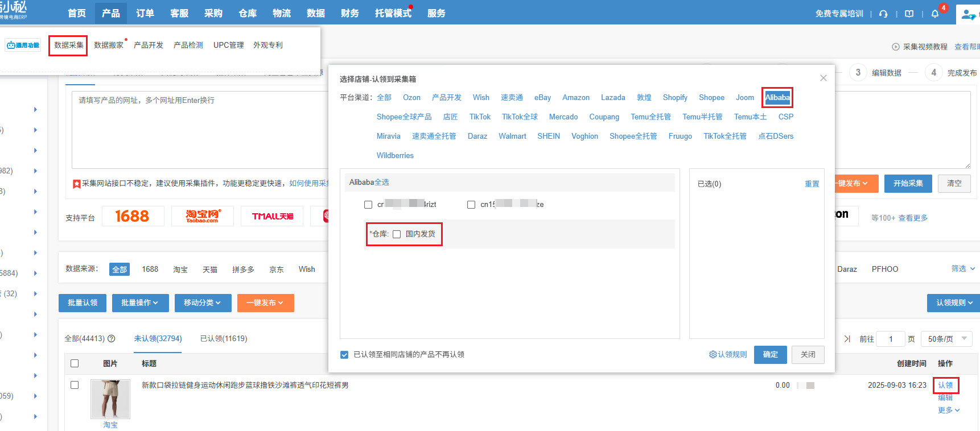The image size is (980, 431).
Task: Select Alibaba platform channel
Action: (x=777, y=97)
